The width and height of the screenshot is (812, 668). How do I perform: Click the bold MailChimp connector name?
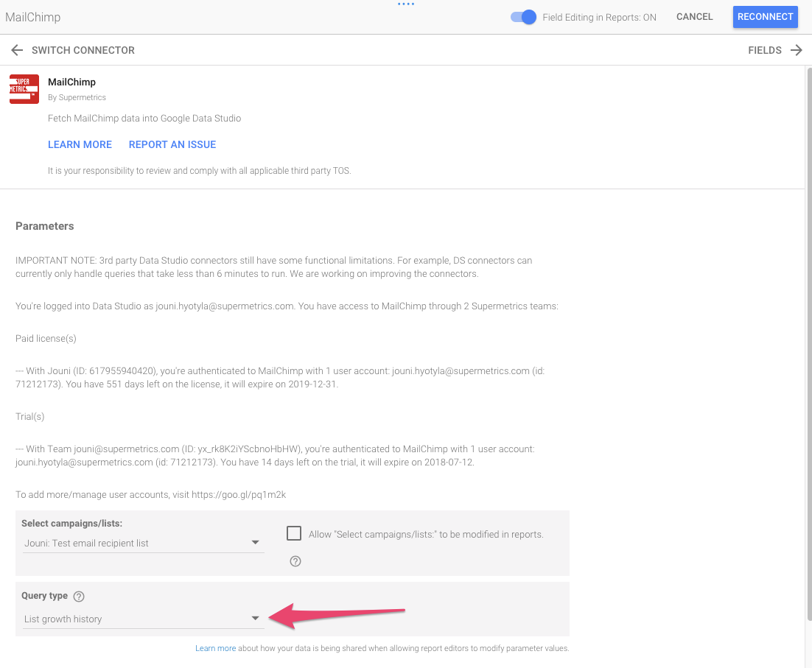click(x=71, y=82)
